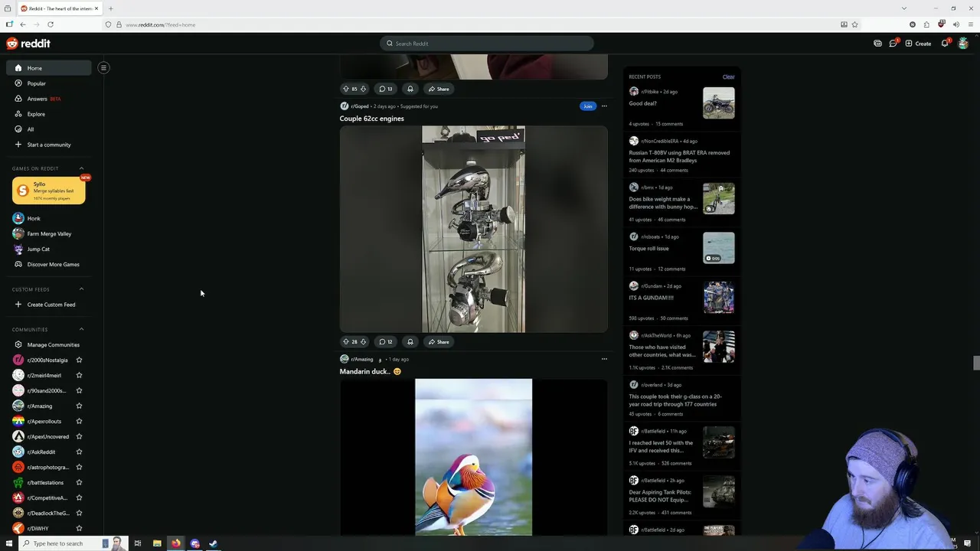Open 12 comments on the engines post

(x=385, y=342)
